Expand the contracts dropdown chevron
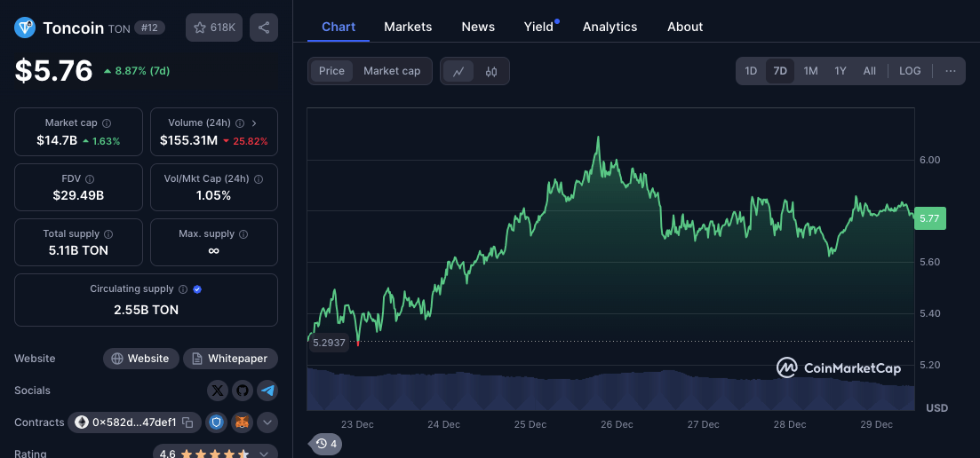Image resolution: width=980 pixels, height=458 pixels. [x=267, y=422]
